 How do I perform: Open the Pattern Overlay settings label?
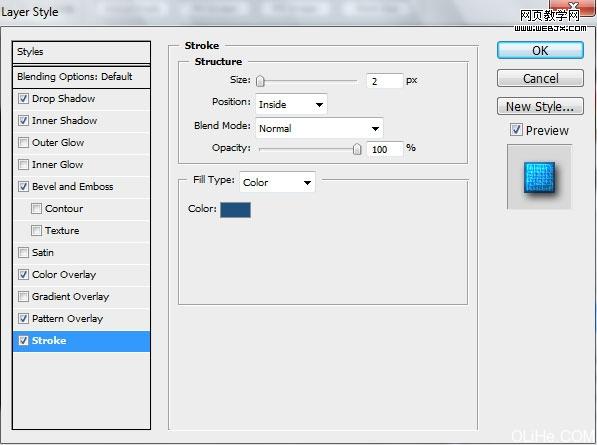pos(67,319)
